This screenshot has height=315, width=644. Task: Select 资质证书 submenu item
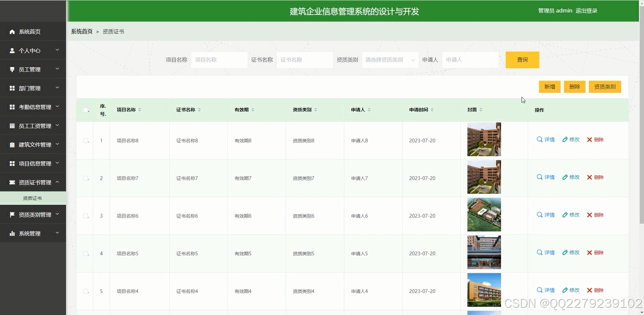click(x=33, y=197)
